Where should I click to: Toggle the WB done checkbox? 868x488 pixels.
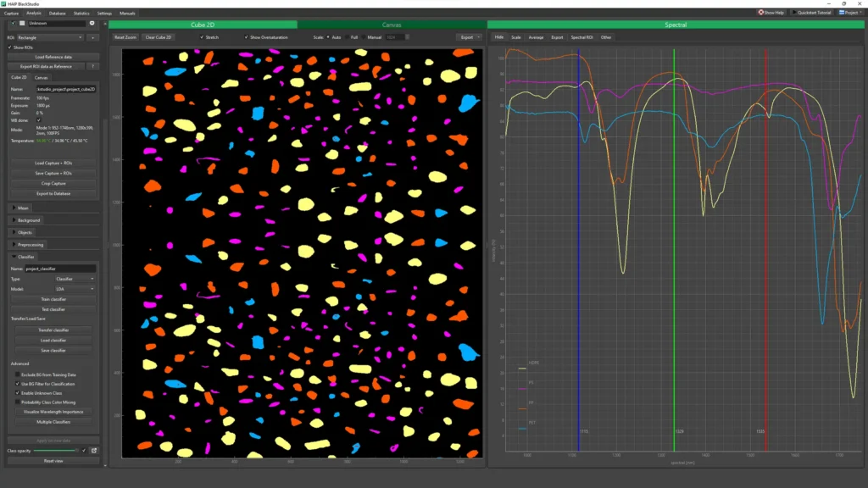(39, 120)
